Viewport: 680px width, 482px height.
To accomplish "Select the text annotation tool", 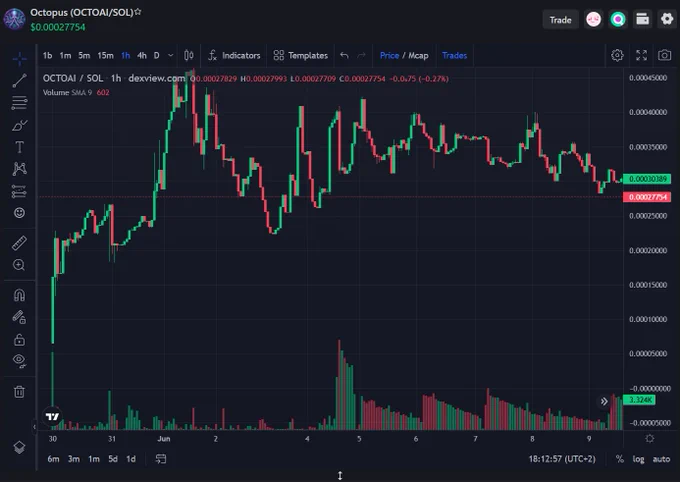I will point(19,147).
